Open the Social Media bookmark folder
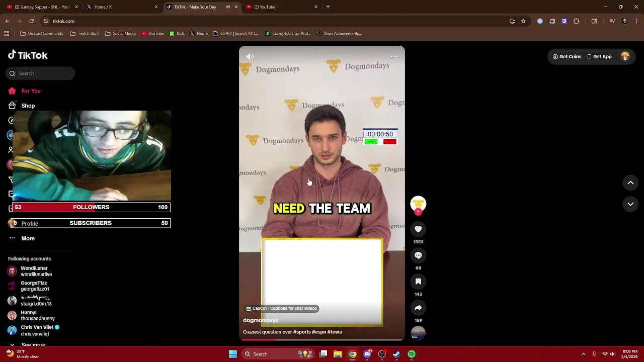Image resolution: width=644 pixels, height=362 pixels. [x=120, y=34]
